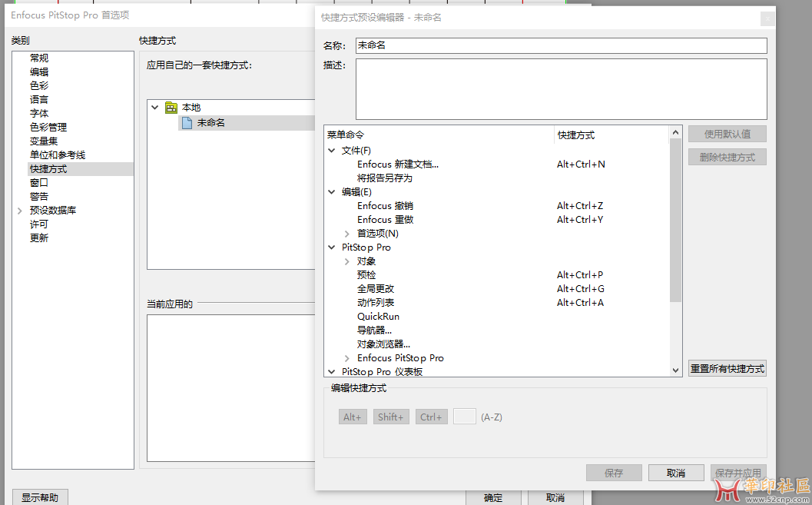Select the 警告 category
This screenshot has height=505, width=812.
point(39,196)
